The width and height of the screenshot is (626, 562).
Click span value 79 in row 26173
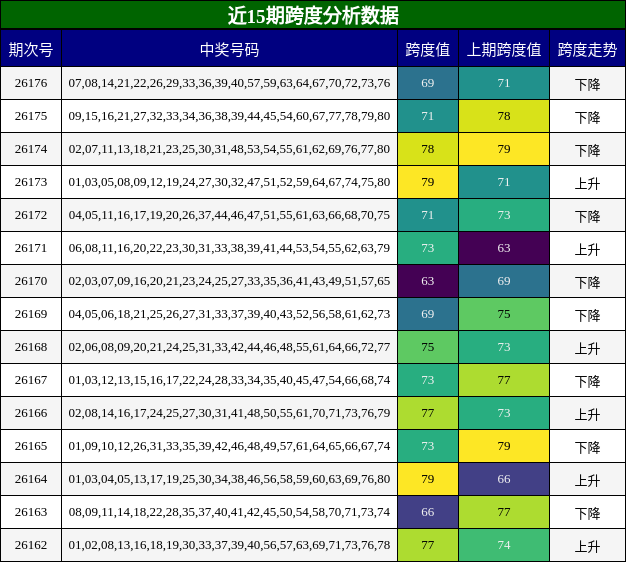428,182
